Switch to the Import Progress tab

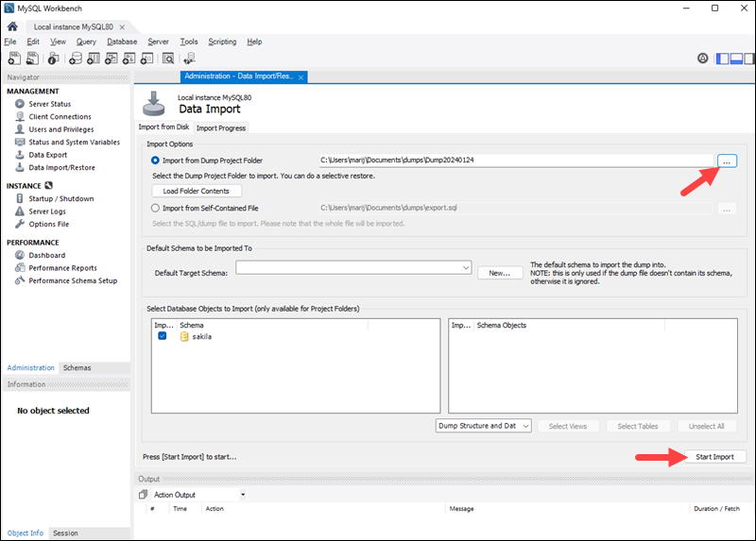point(221,128)
